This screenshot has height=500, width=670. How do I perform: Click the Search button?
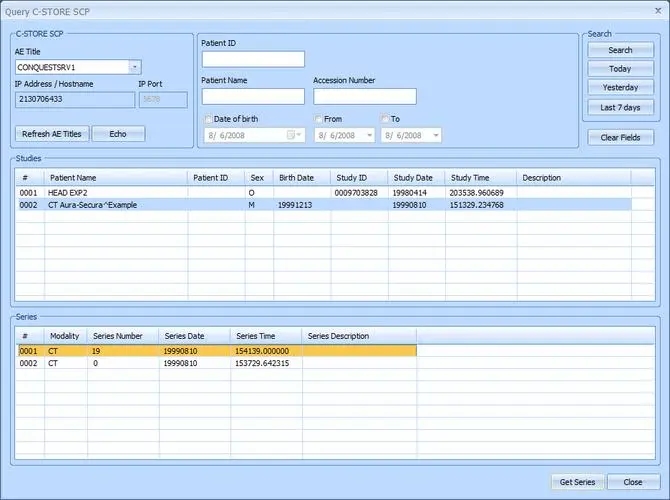tap(620, 50)
